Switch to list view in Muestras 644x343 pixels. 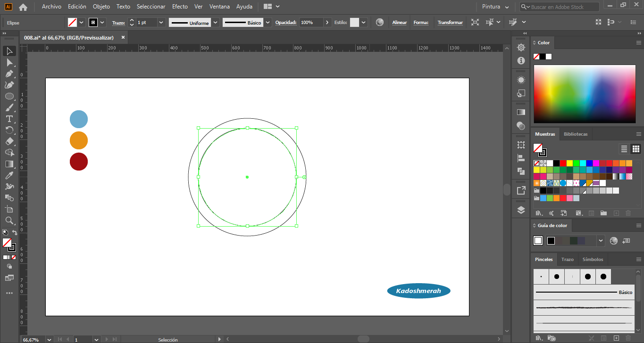click(624, 149)
